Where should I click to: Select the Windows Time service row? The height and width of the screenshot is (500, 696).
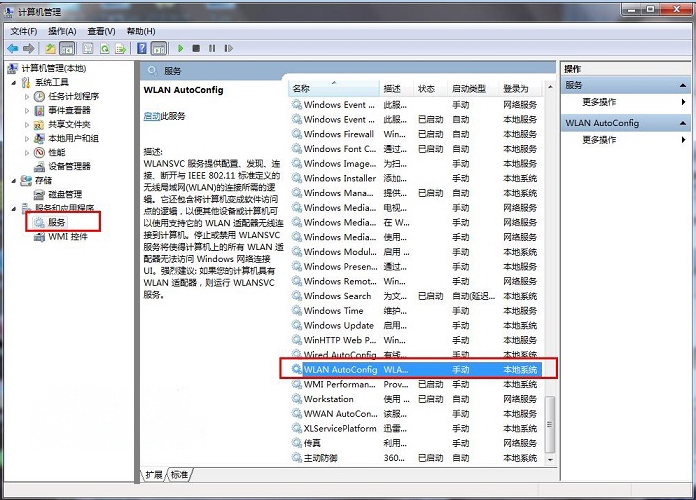[x=416, y=311]
